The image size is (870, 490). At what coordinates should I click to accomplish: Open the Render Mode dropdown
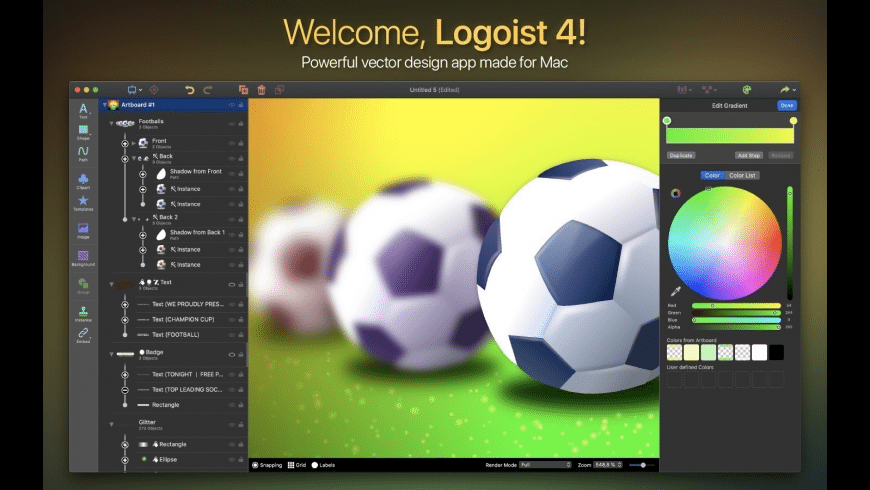545,465
